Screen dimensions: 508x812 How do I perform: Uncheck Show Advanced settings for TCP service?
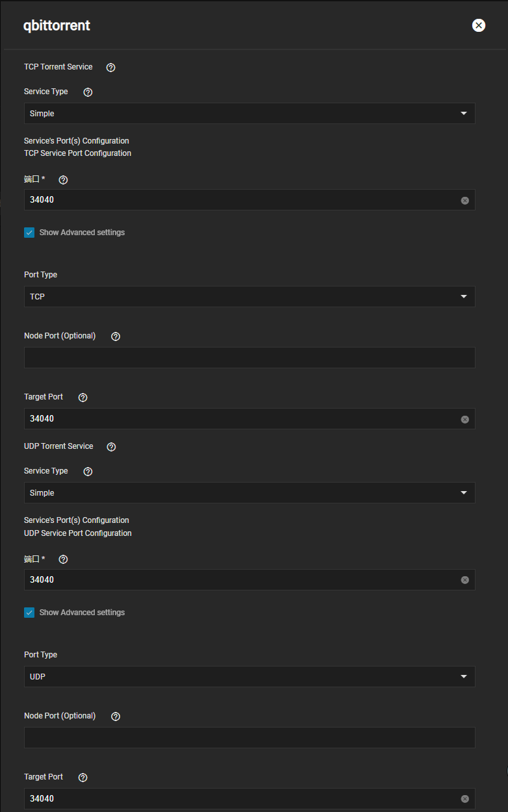pyautogui.click(x=29, y=233)
